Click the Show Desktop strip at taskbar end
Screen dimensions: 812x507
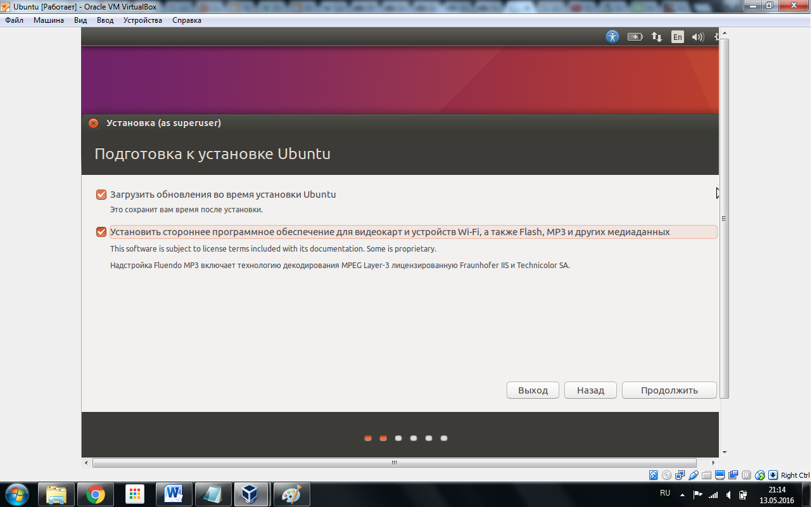tap(807, 494)
